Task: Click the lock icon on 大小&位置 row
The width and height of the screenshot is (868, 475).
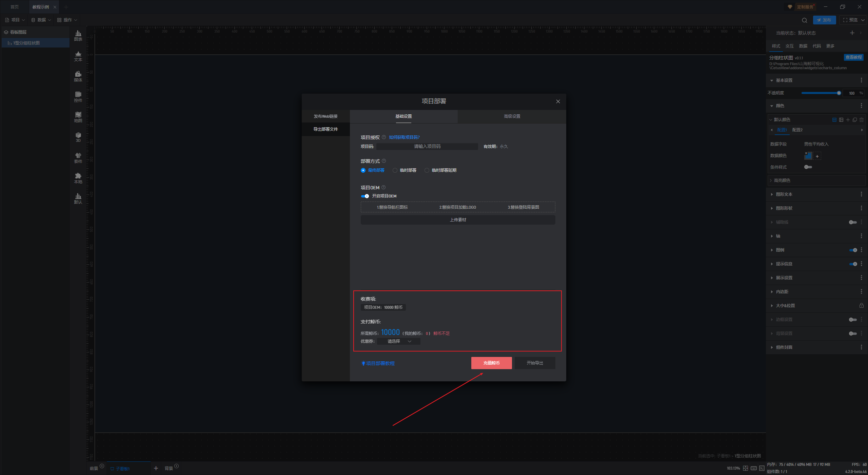Action: tap(861, 305)
